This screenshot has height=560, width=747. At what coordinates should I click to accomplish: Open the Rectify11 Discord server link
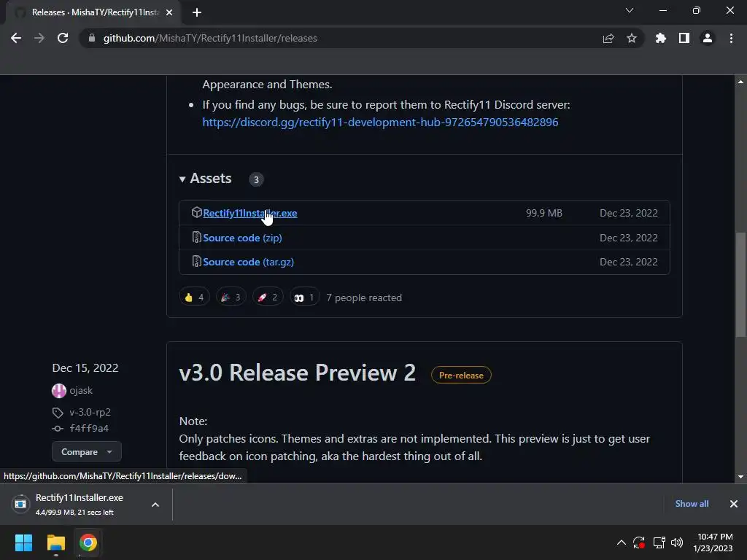(x=380, y=122)
